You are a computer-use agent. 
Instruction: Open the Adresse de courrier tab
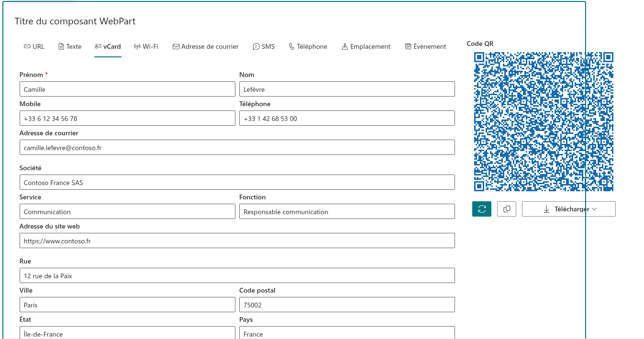(x=206, y=46)
